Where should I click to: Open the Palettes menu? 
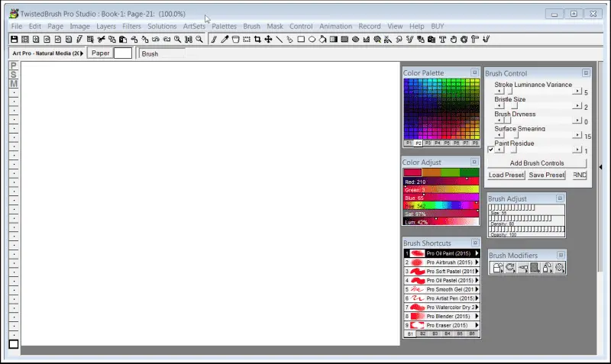[224, 26]
